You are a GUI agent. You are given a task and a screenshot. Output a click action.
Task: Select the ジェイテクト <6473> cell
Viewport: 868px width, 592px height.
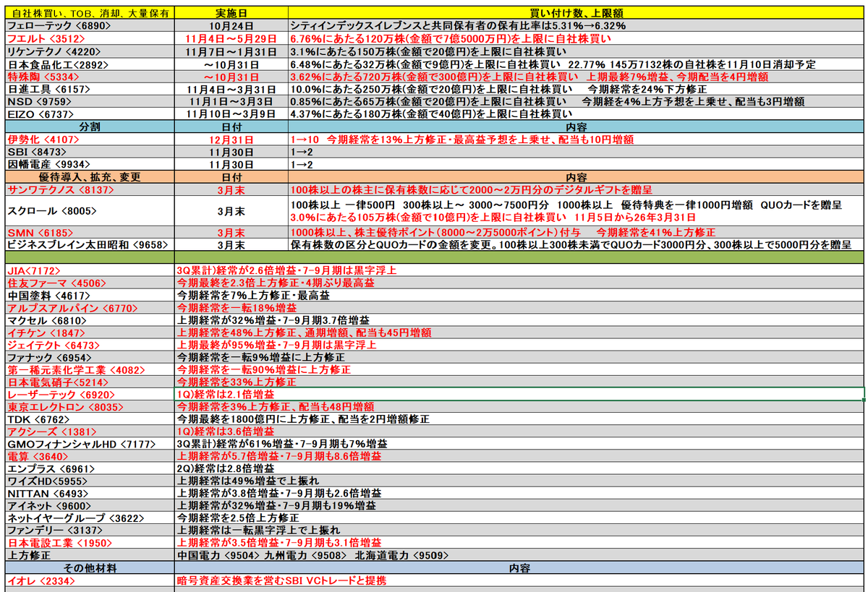pyautogui.click(x=90, y=344)
